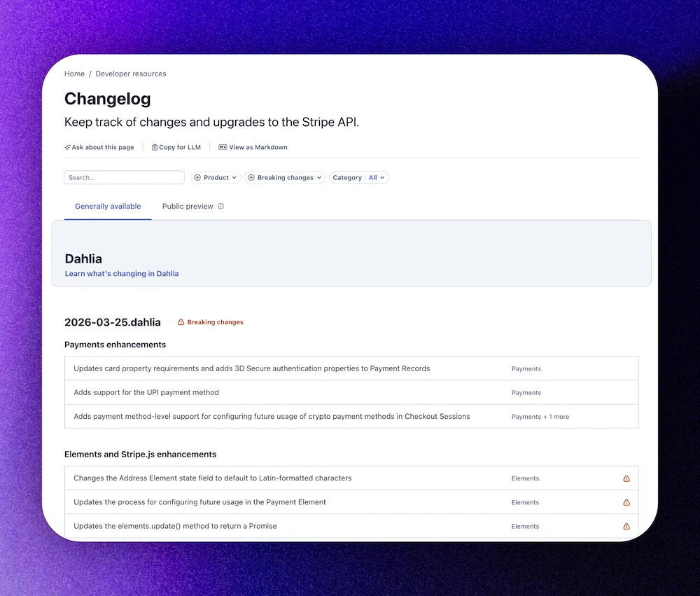Click Payments tag on 3D Secure row
This screenshot has width=700, height=596.
coord(526,368)
